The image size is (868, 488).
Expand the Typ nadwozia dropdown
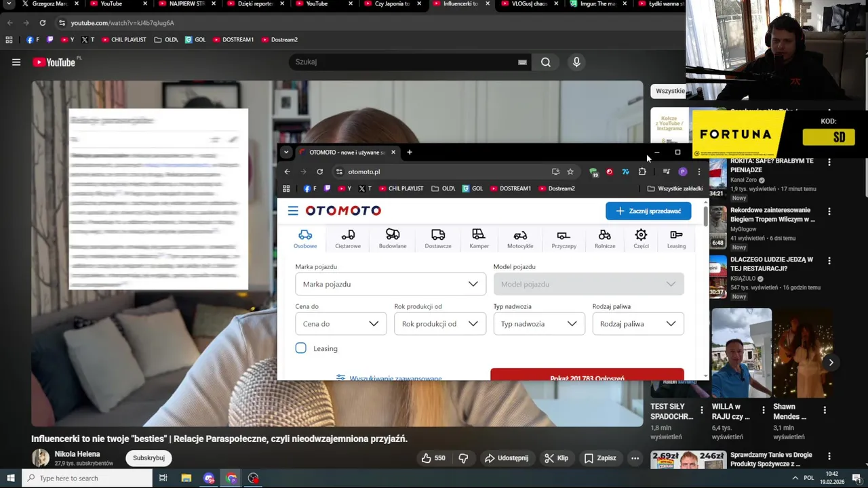(x=539, y=324)
